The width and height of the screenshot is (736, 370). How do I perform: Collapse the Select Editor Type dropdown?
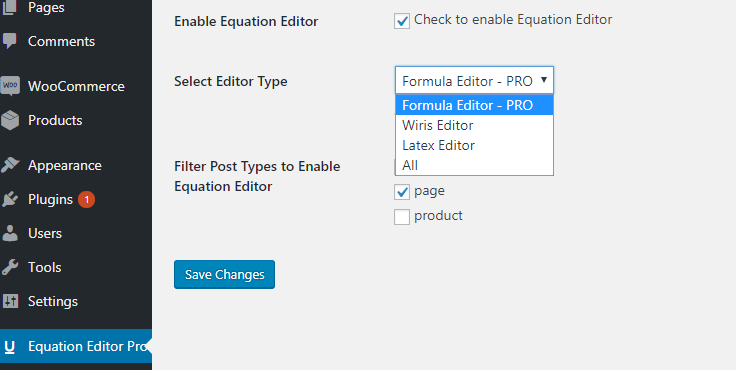[x=475, y=80]
